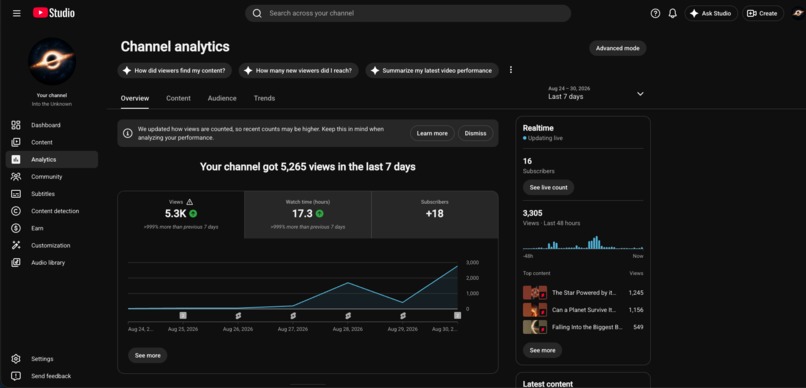806x388 pixels.
Task: Expand the Last 7 days date range dropdown
Action: pos(596,93)
